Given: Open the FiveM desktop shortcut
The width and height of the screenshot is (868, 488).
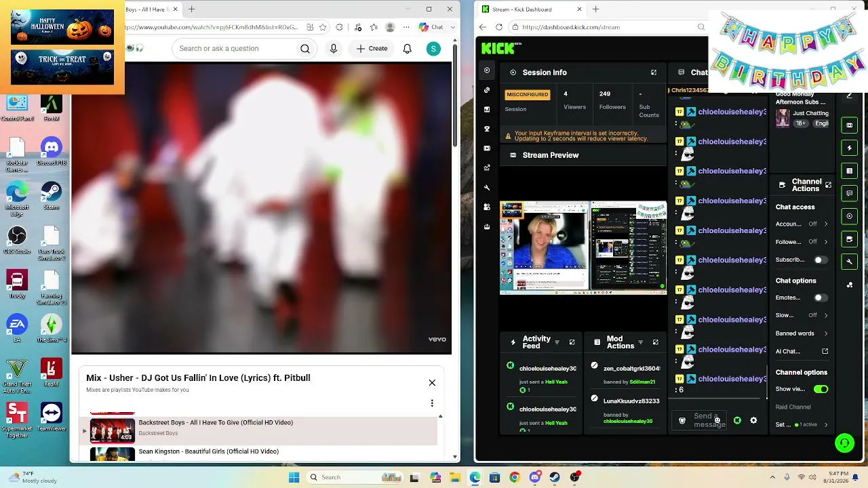Looking at the screenshot, I should point(52,108).
